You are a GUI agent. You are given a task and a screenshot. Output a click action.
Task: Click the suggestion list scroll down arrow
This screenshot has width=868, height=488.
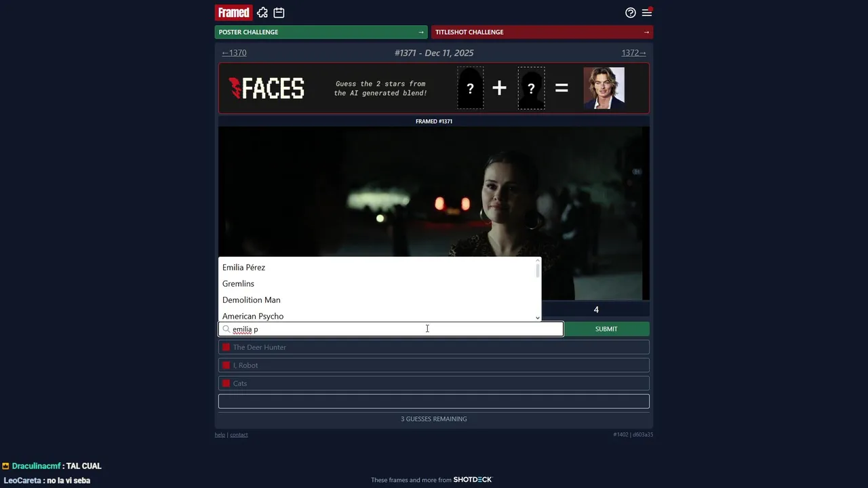pyautogui.click(x=538, y=317)
